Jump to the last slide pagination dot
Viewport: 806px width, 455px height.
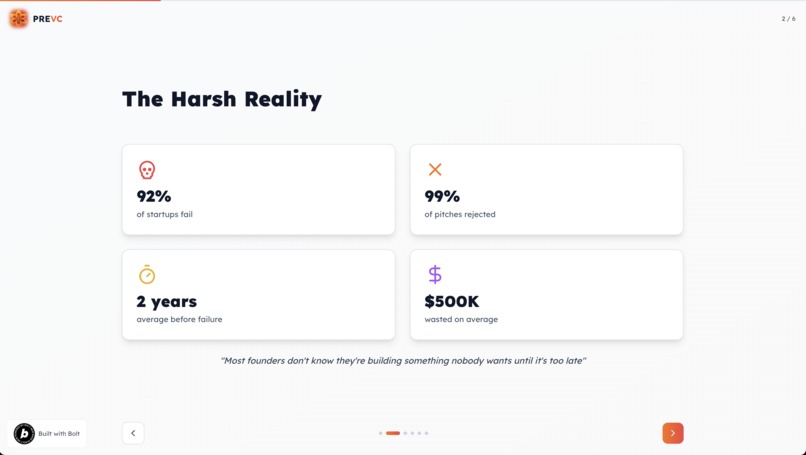tap(426, 433)
